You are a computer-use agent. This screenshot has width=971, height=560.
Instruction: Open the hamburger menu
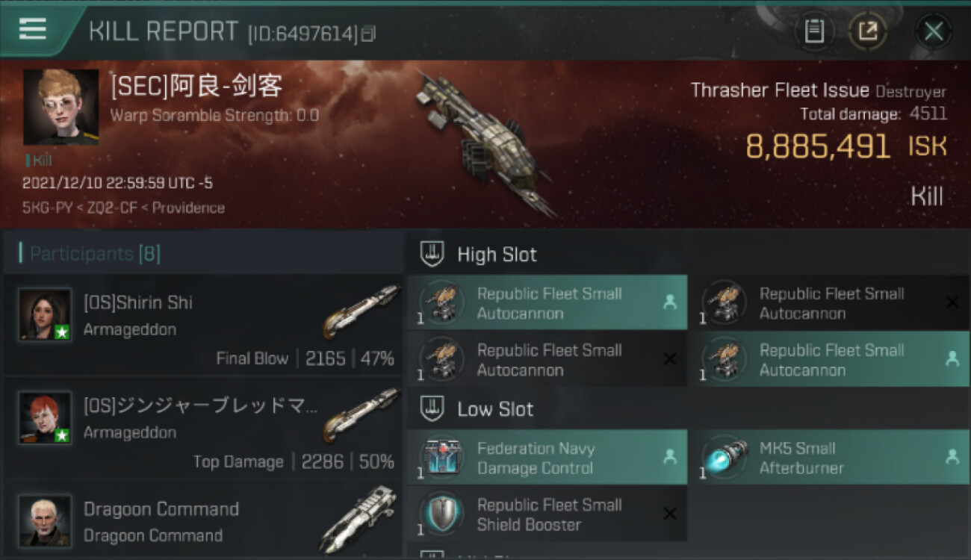click(32, 29)
